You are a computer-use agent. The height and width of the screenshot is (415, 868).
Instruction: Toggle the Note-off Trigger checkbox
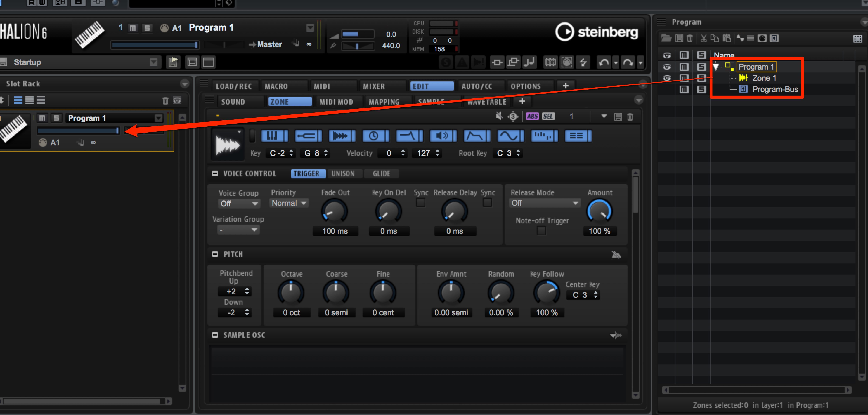[x=542, y=231]
